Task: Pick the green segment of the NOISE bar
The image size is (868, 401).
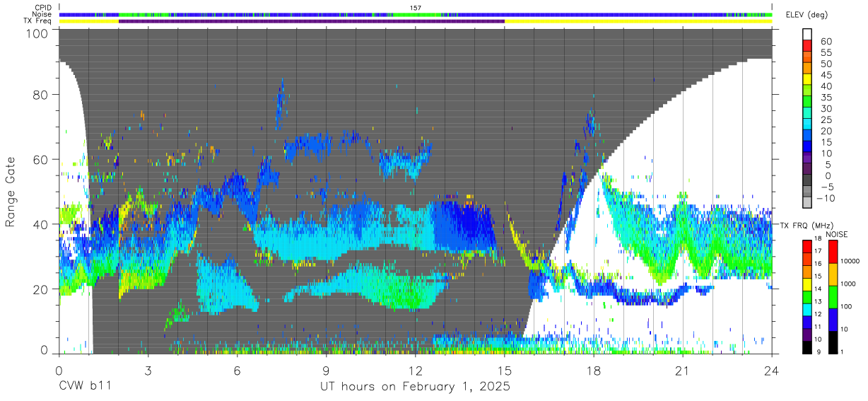Action: (x=832, y=296)
